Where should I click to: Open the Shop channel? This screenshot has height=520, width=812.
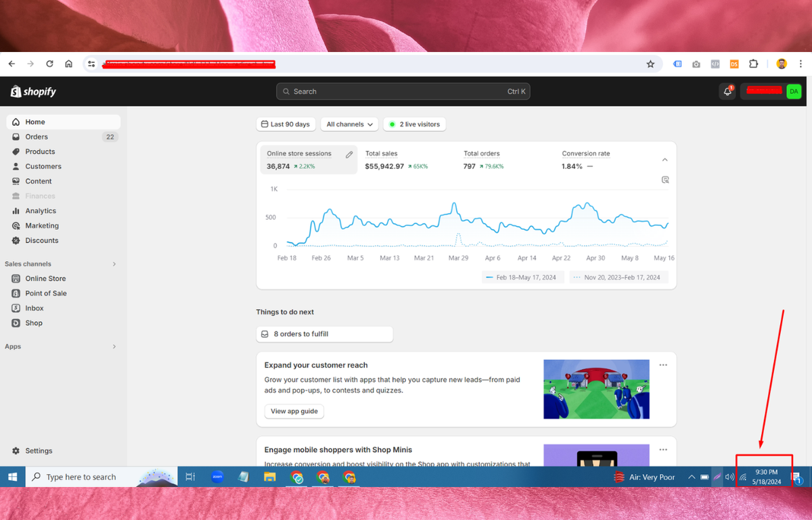pos(64,323)
